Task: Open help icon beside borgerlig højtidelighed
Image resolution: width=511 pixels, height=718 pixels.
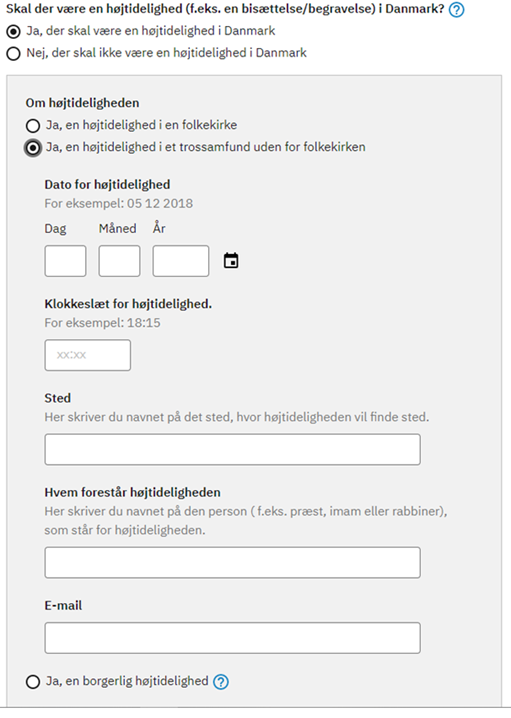Action: [x=221, y=682]
